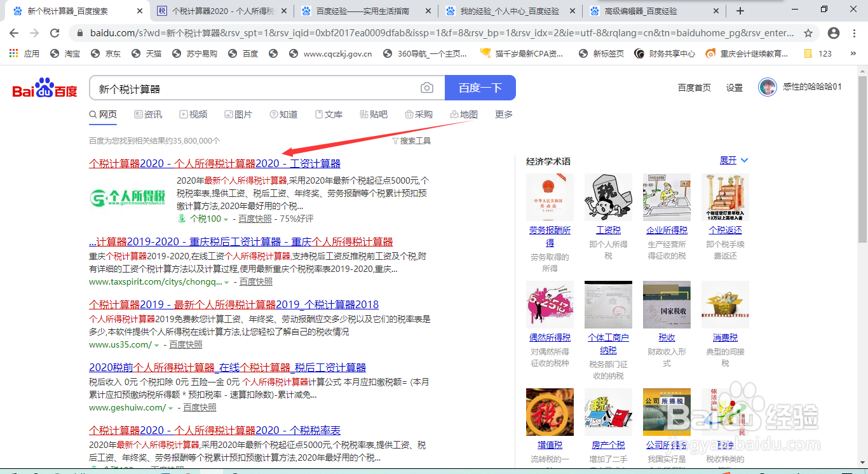Viewport: 868px width, 474px height.
Task: Expand the 经济学术语 panel with 展开
Action: [734, 160]
